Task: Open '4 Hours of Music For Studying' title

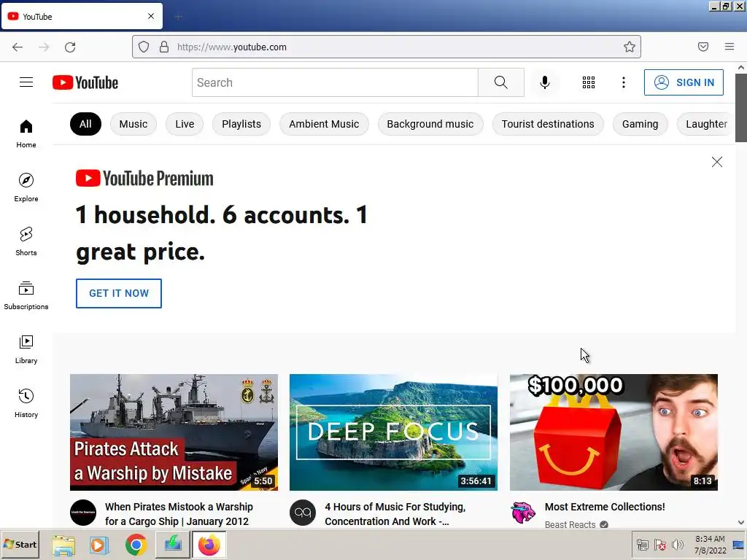Action: tap(395, 514)
